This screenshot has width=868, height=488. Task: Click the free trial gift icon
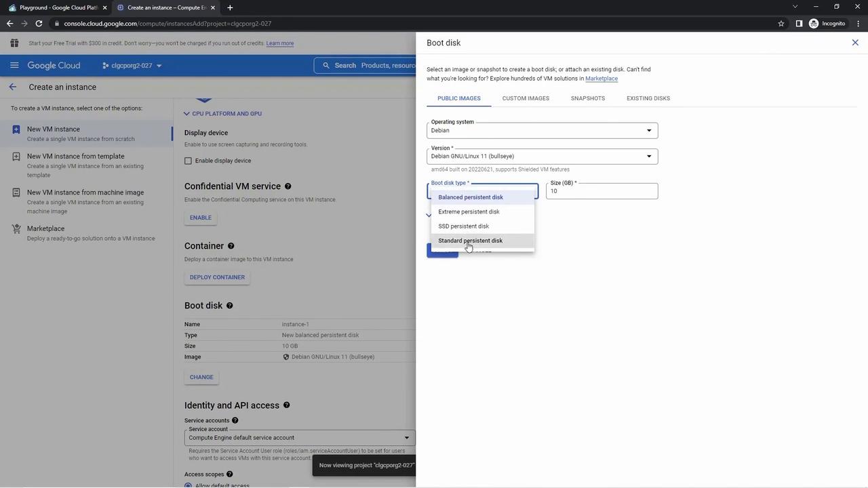(x=14, y=43)
